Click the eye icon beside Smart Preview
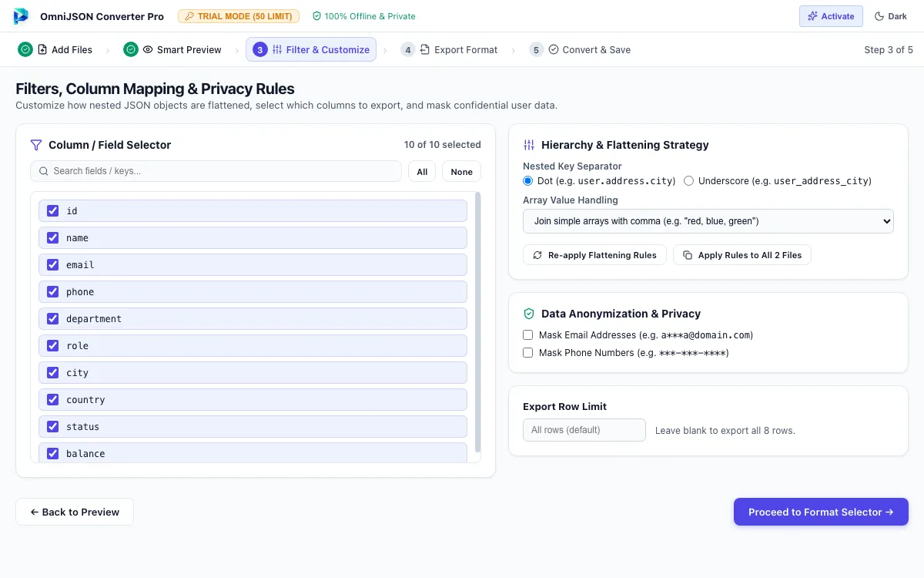This screenshot has width=924, height=578. [148, 49]
